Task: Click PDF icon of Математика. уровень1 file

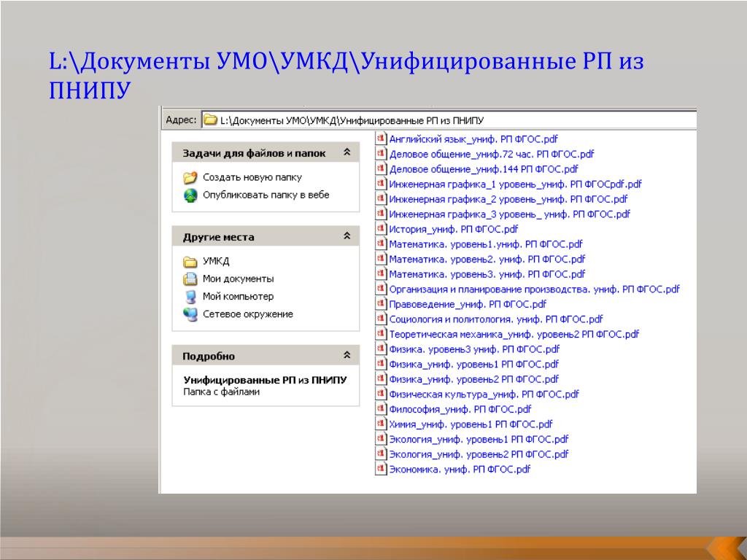Action: coord(381,244)
